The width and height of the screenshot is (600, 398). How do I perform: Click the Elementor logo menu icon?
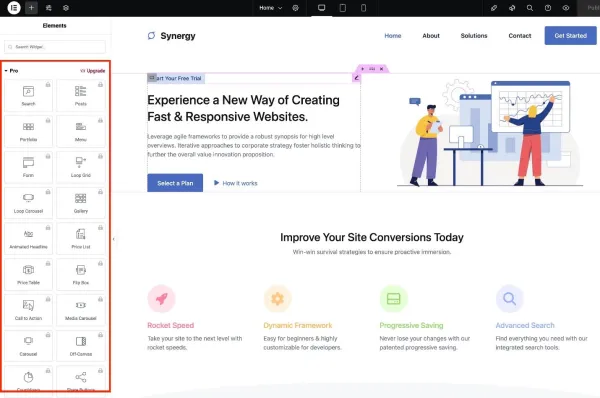(x=14, y=8)
